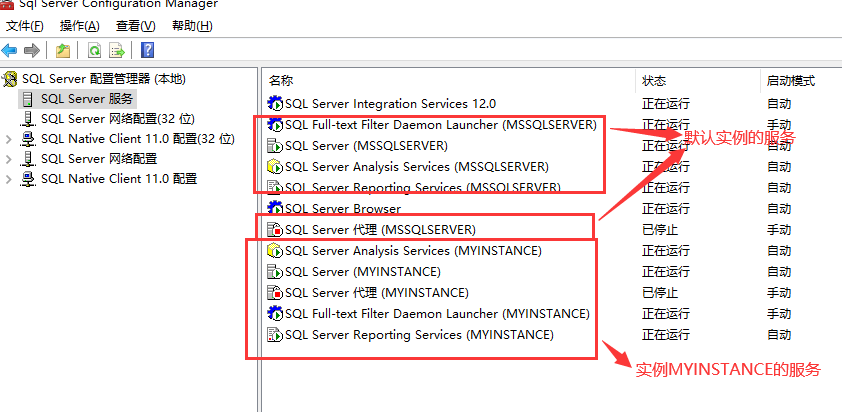Click 正在运行 status of SQL Server Browser
Viewport: 842px width, 412px height.
click(666, 208)
